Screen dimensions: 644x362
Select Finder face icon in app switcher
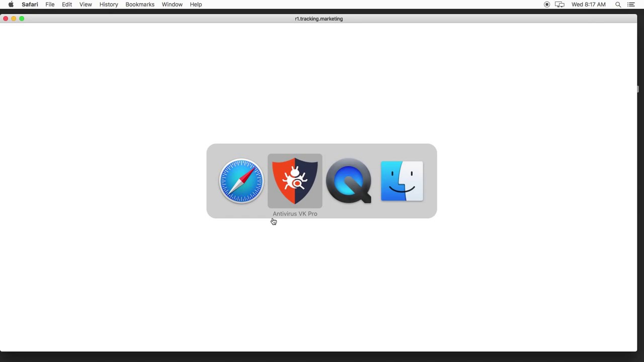point(402,181)
